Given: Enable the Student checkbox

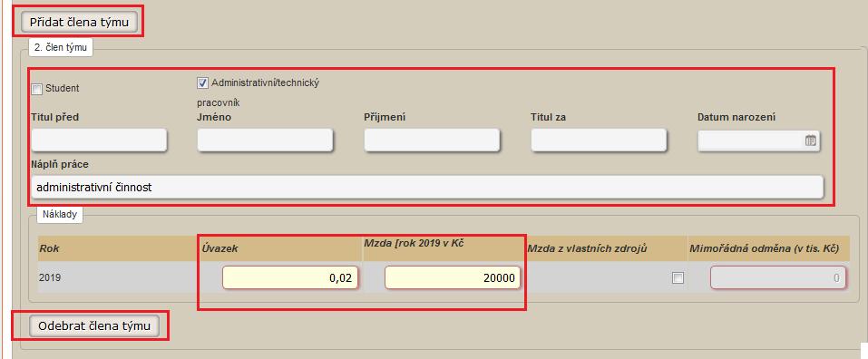Looking at the screenshot, I should pos(37,89).
